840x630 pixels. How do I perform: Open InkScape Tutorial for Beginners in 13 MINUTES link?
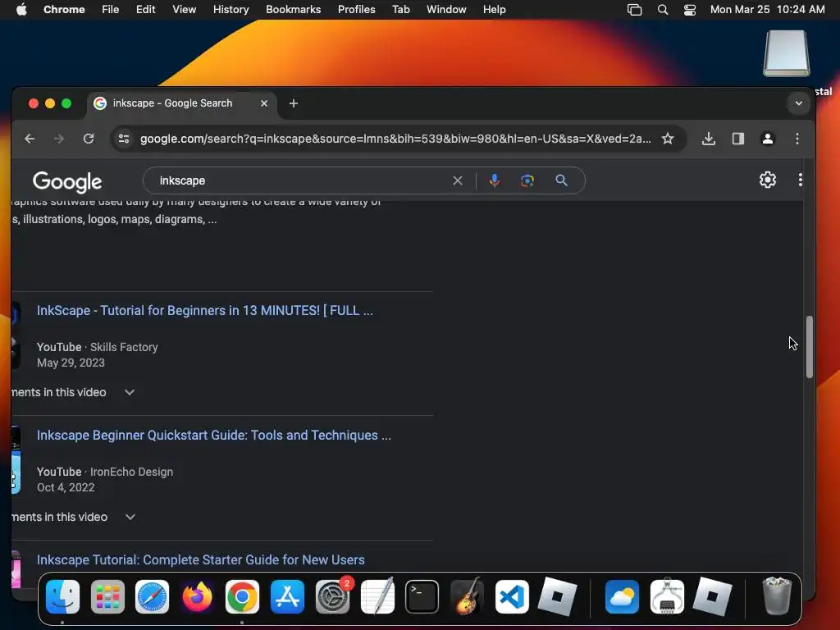click(204, 311)
